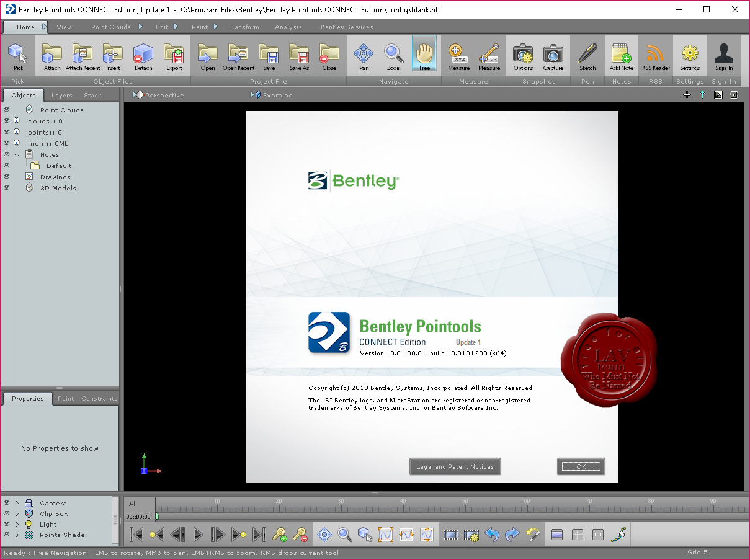The height and width of the screenshot is (560, 750).
Task: Open the Bentley Services tab
Action: click(x=347, y=27)
